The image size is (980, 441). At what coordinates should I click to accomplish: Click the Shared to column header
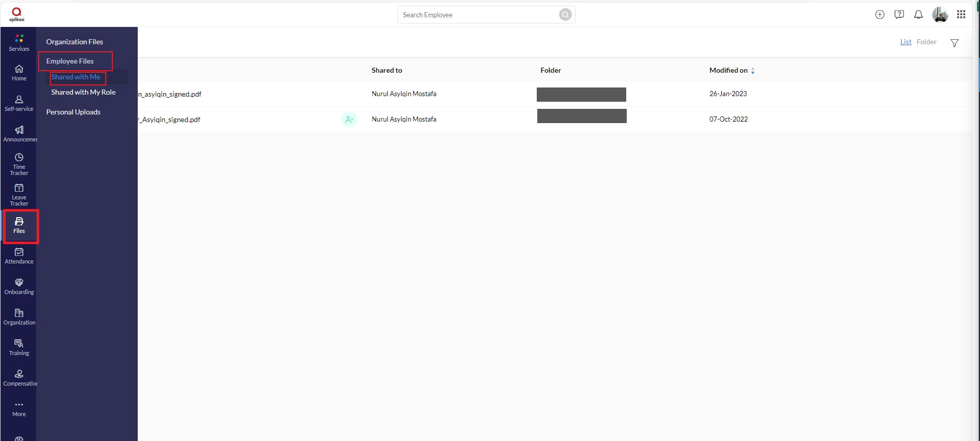click(x=386, y=70)
